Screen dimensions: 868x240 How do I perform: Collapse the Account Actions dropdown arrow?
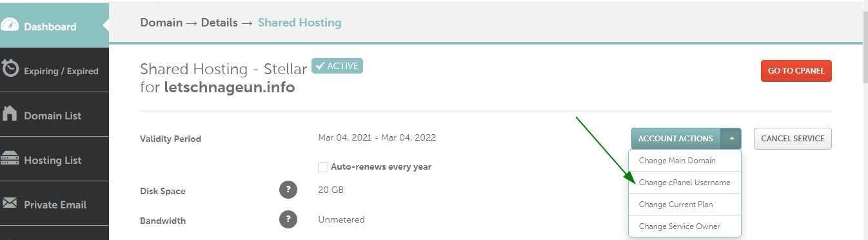[731, 139]
